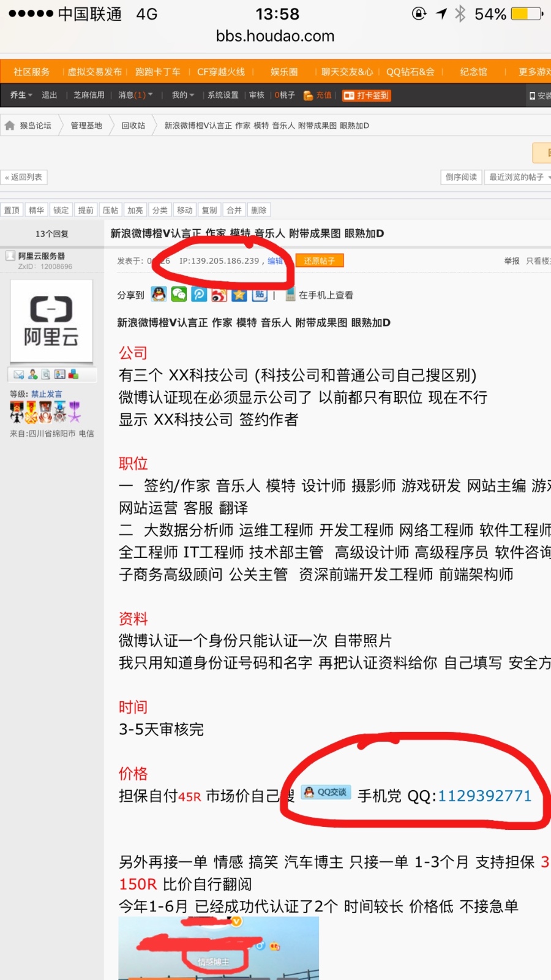The image size is (551, 980).
Task: Open QQ交谈 chat button
Action: pos(326,792)
